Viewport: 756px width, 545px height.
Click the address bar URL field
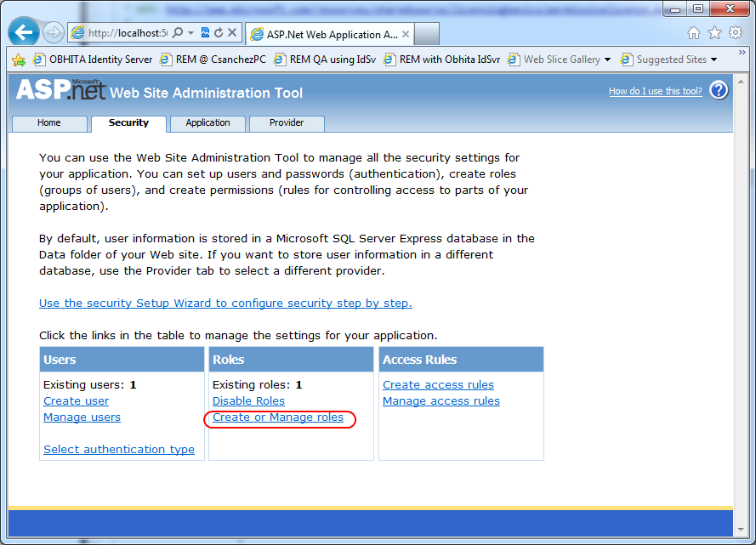click(128, 33)
